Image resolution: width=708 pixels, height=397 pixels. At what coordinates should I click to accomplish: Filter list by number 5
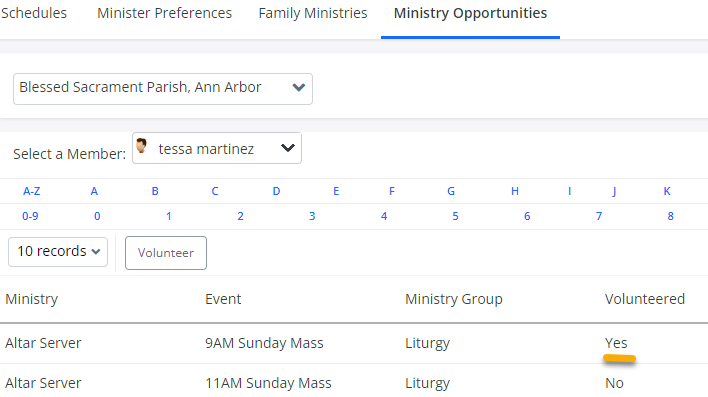tap(455, 216)
